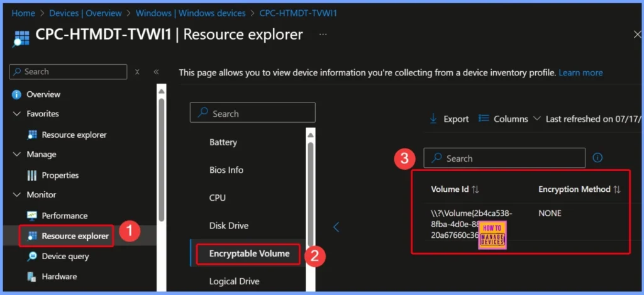
Task: Click the Monitor Resource explorer icon
Action: pyautogui.click(x=32, y=236)
